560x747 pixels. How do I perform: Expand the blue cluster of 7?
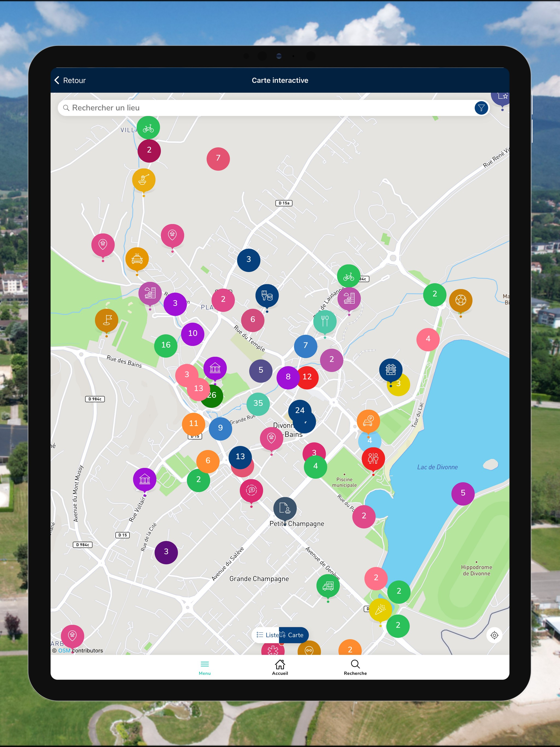coord(306,346)
